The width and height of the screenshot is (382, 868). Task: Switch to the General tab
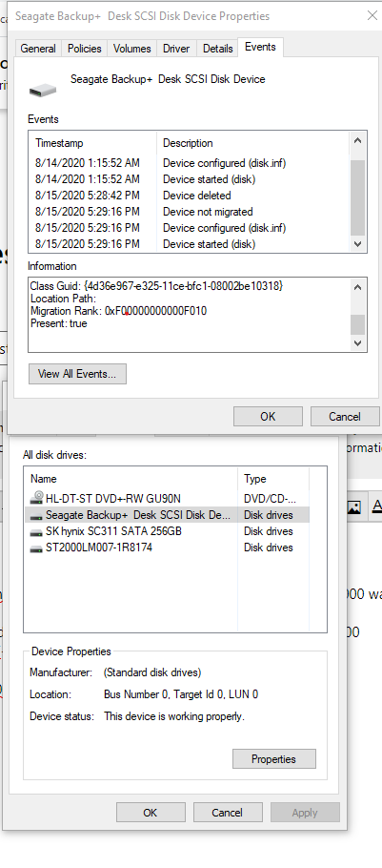point(38,48)
